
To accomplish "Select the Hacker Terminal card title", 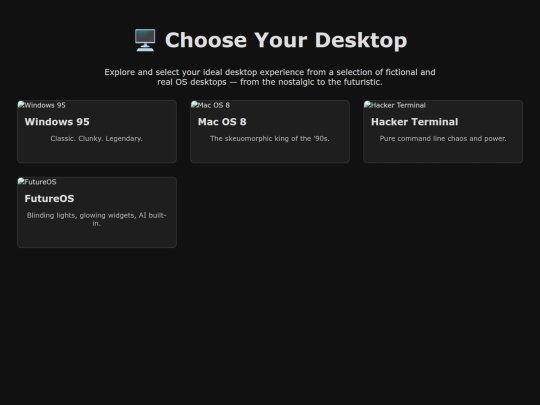I will pyautogui.click(x=415, y=122).
